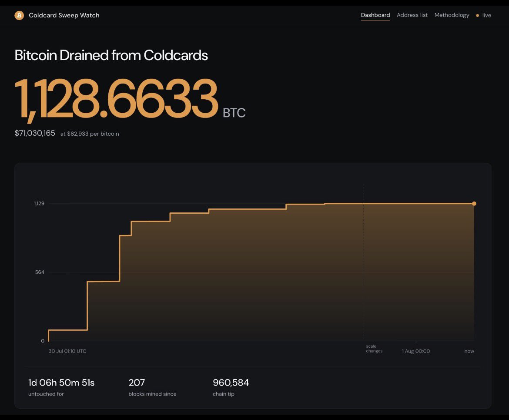The height and width of the screenshot is (420, 509).
Task: Click the 'BTC' unit label
Action: click(x=234, y=113)
